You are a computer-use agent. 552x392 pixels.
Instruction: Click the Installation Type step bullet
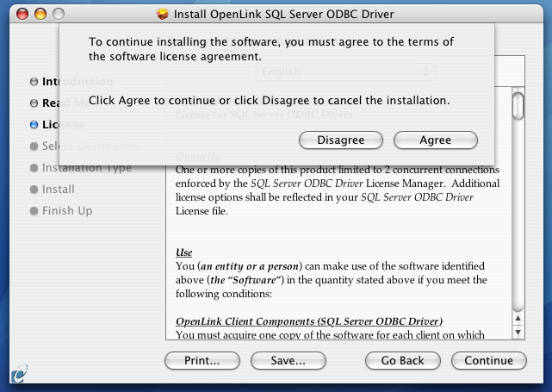pyautogui.click(x=34, y=168)
